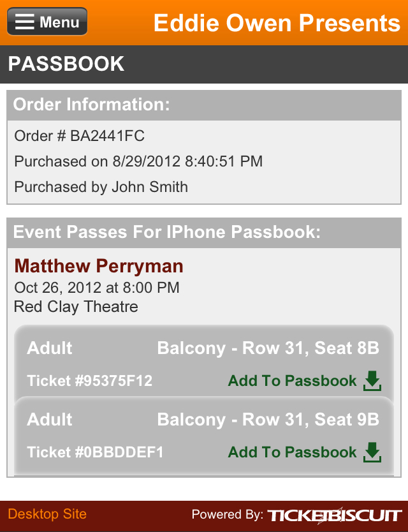Click the Order Information section header
The height and width of the screenshot is (532, 408).
click(x=92, y=105)
